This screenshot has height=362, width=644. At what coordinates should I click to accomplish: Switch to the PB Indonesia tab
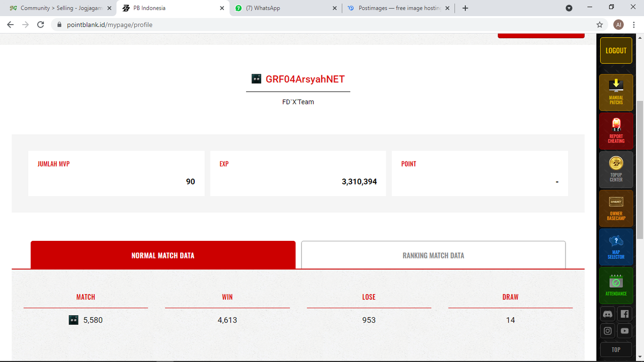pyautogui.click(x=173, y=8)
